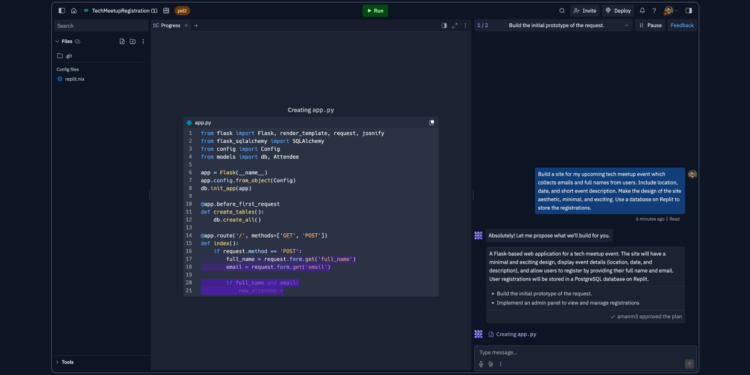Click code line 'app = Flask(__name__)'

234,172
